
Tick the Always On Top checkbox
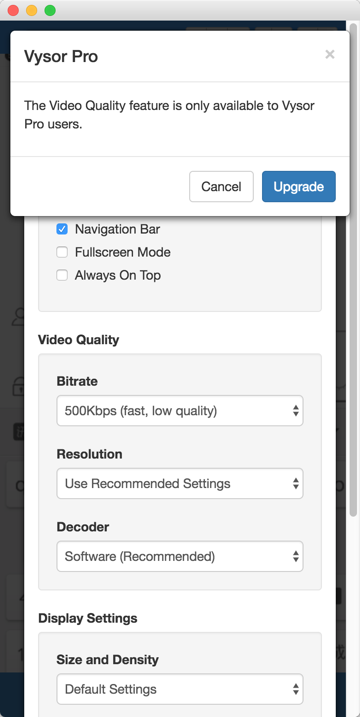click(x=62, y=275)
